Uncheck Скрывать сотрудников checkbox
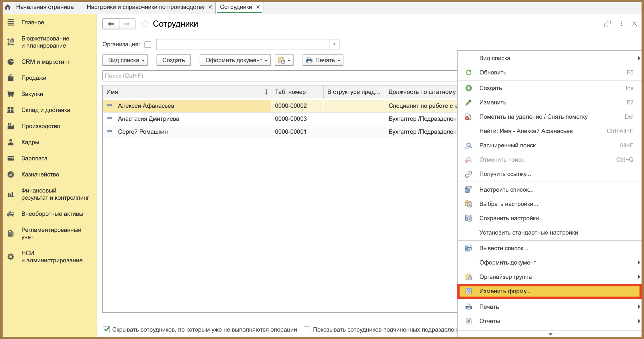Screen dimensions: 644x339 click(x=106, y=329)
